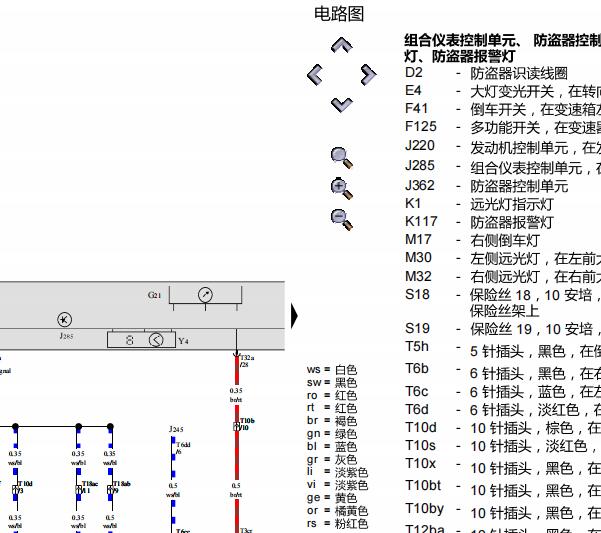
Task: Select legend entry T10d 棕色插头
Action: tap(503, 428)
